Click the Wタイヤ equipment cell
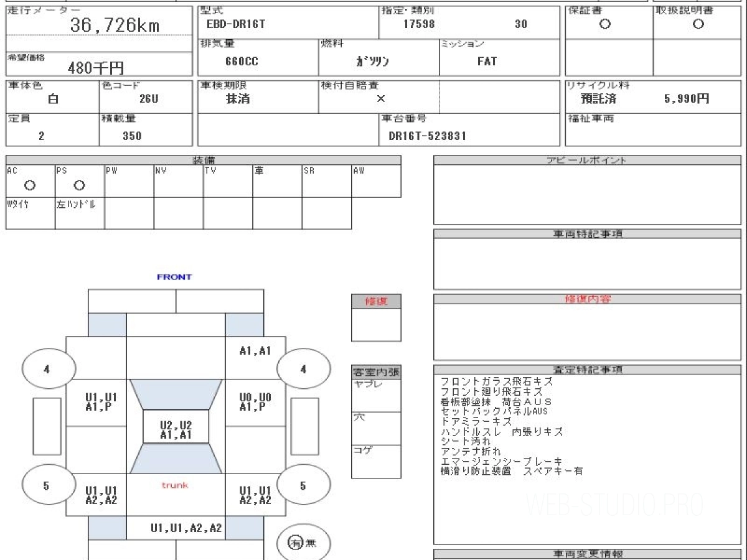747x560 pixels. pos(31,213)
